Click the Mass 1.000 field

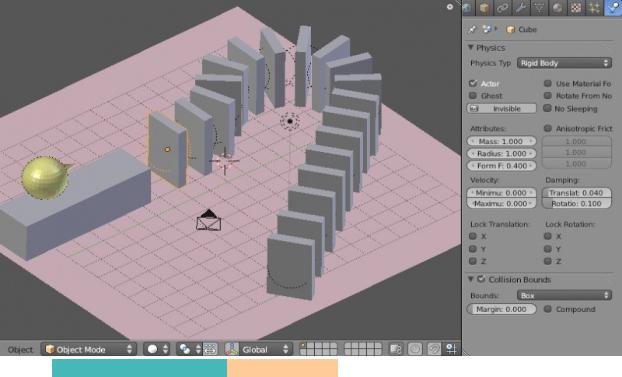click(x=502, y=141)
